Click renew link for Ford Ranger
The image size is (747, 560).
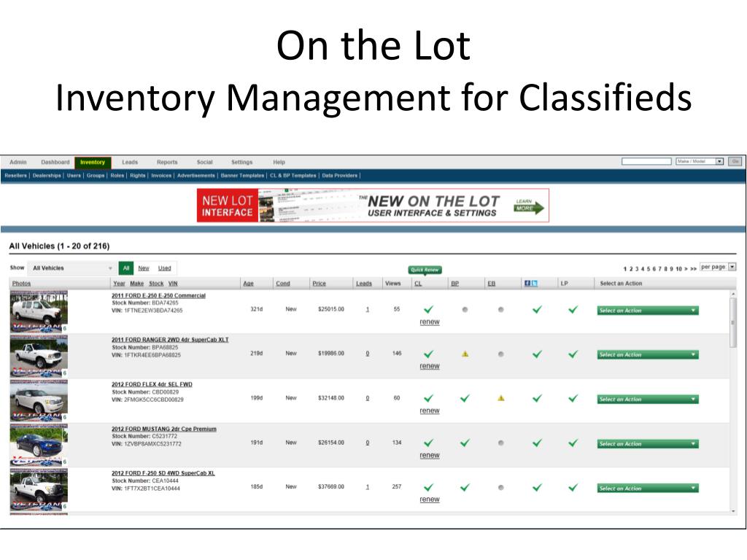[430, 366]
